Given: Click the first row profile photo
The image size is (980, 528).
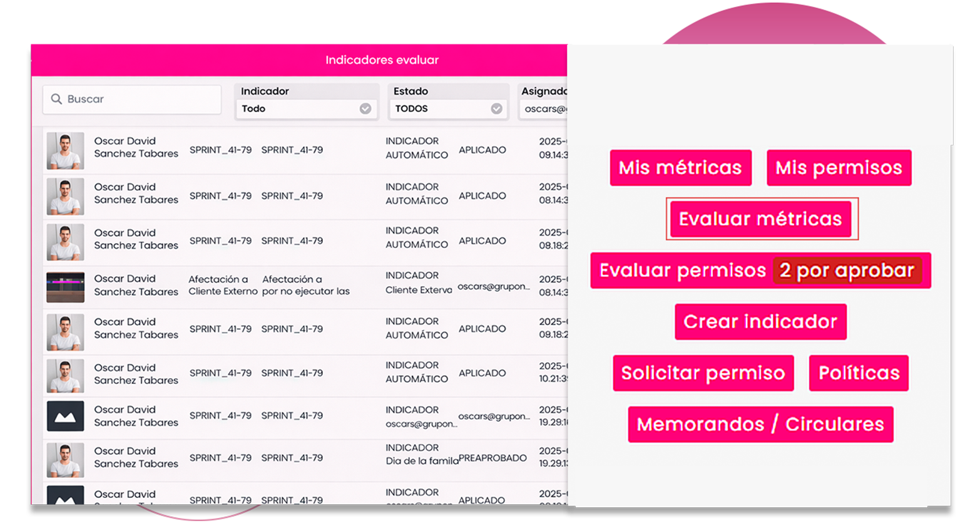Looking at the screenshot, I should pyautogui.click(x=65, y=151).
